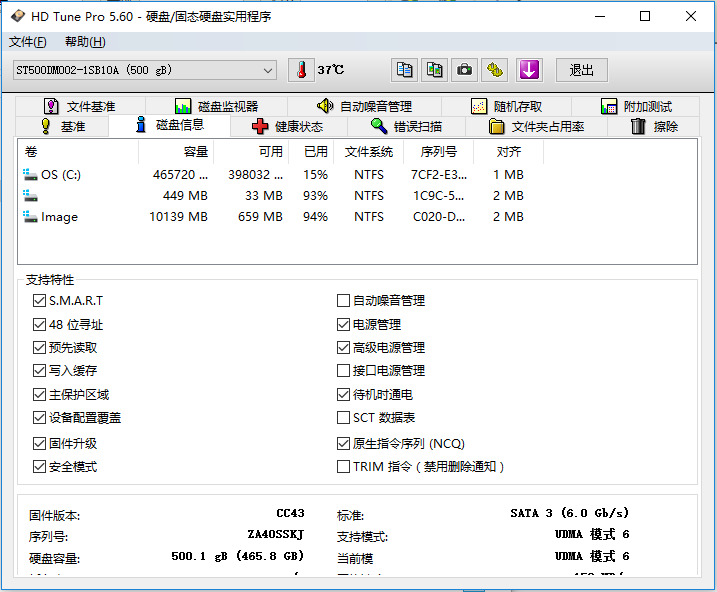Click the 卷 column header
This screenshot has width=717, height=592.
(x=78, y=152)
